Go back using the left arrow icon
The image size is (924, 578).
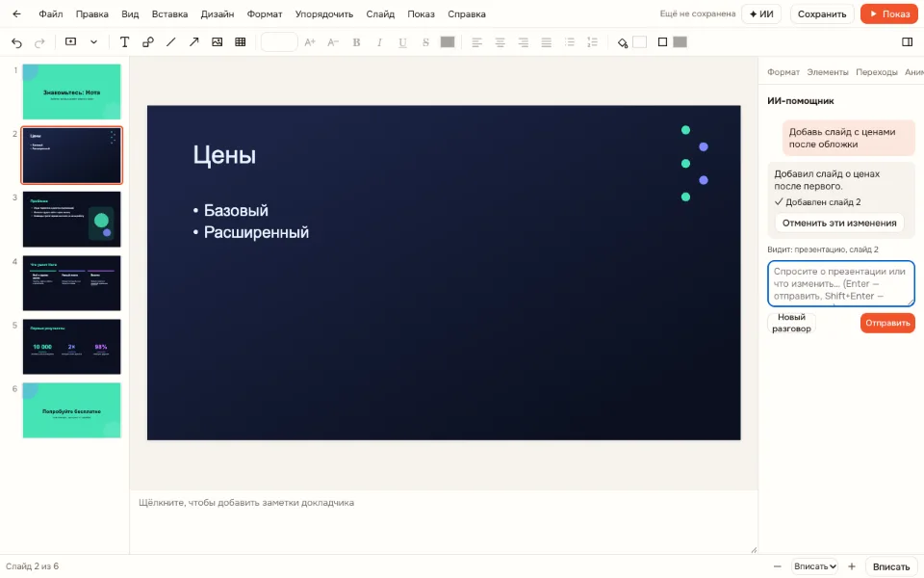pyautogui.click(x=16, y=14)
